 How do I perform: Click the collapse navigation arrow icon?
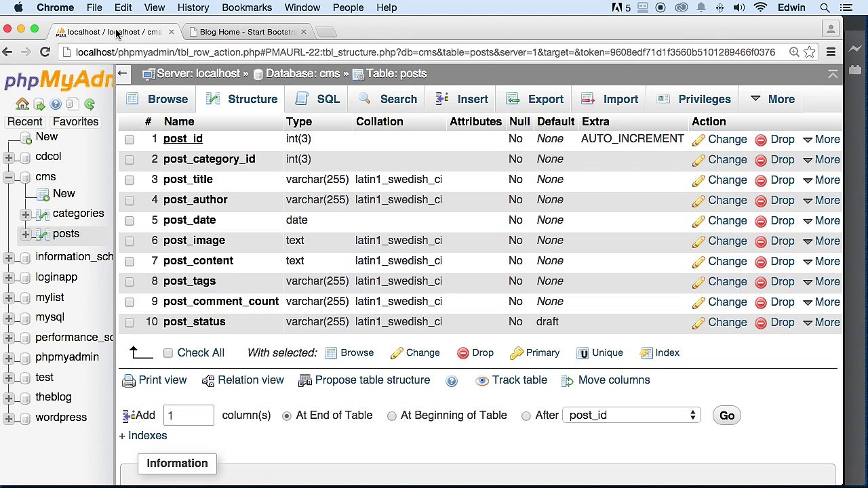(122, 73)
